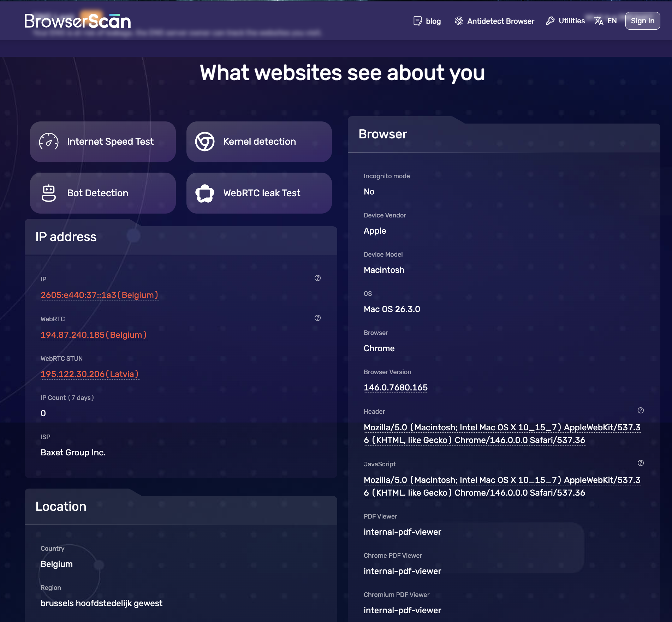Click the robot icon for Bot Detection
This screenshot has height=622, width=672.
point(49,193)
